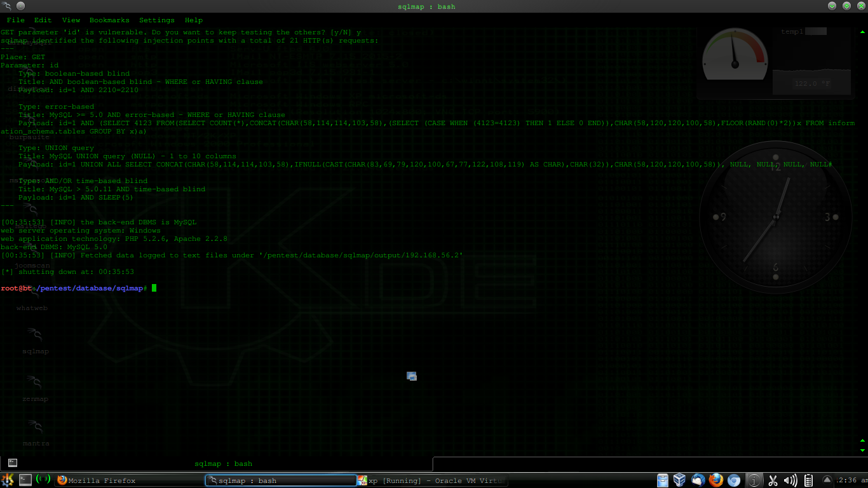
Task: Click the panel clock showing 2:36 am
Action: tap(850, 480)
